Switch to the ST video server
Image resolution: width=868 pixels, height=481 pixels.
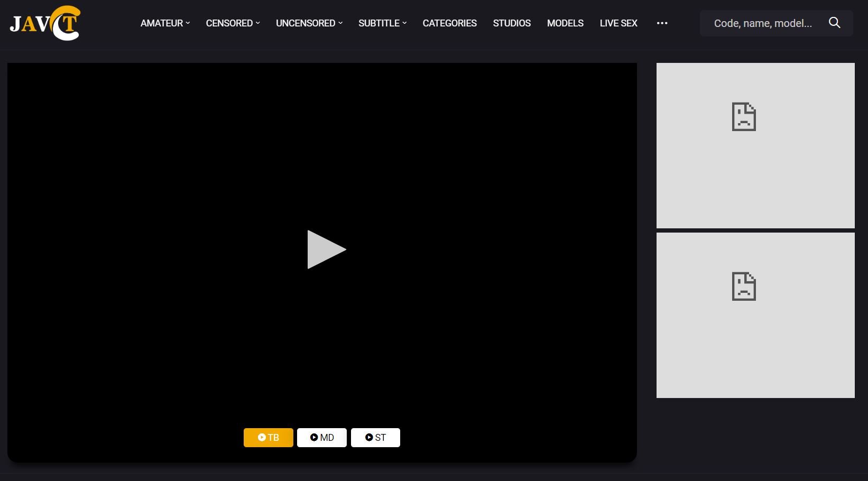[375, 438]
